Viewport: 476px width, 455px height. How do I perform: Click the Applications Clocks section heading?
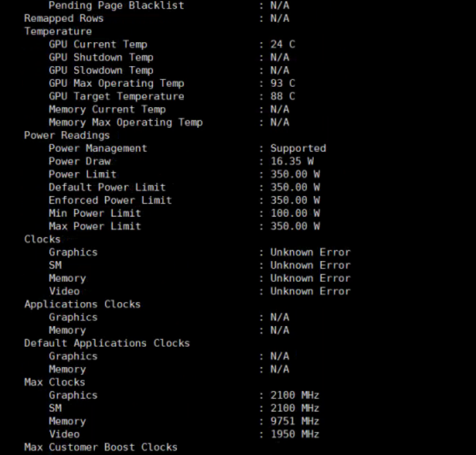click(x=83, y=305)
